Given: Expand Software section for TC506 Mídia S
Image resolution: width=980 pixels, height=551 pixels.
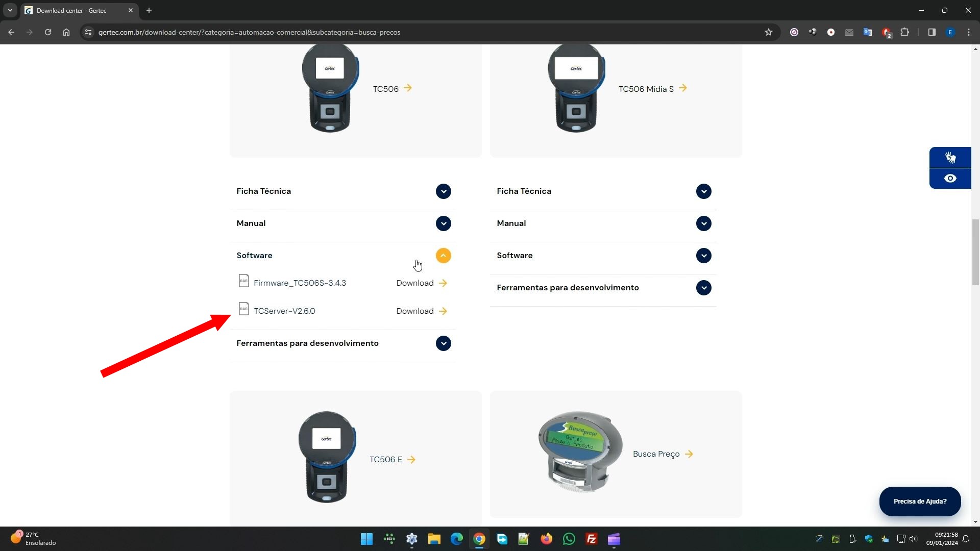Looking at the screenshot, I should [703, 256].
